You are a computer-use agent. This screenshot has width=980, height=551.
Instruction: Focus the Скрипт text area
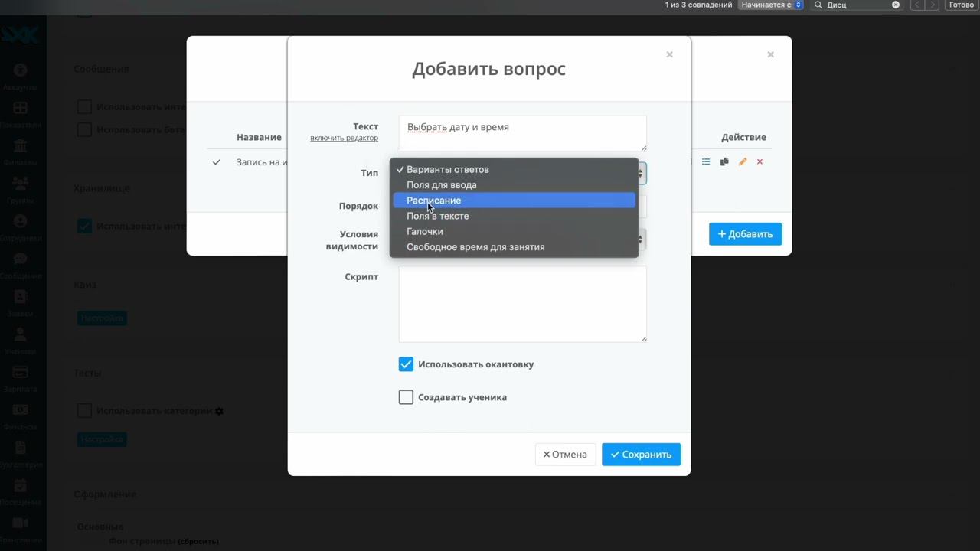point(523,304)
